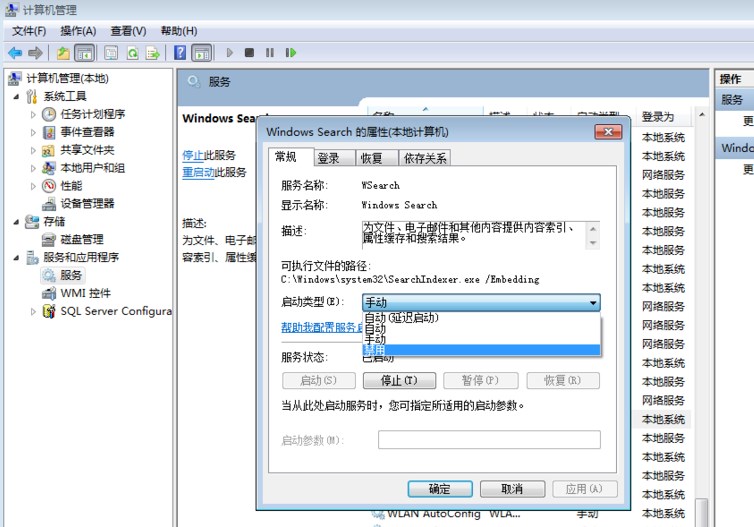The width and height of the screenshot is (754, 527).
Task: Select the WLAN AutoConfig service row
Action: 529,514
